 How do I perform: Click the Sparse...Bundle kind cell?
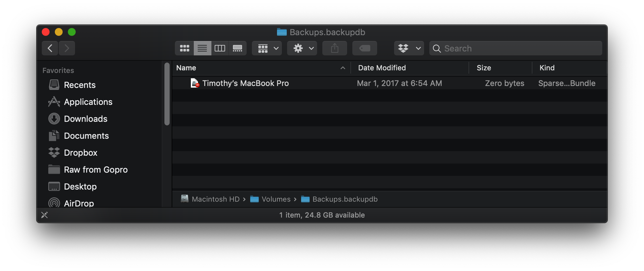(x=567, y=83)
